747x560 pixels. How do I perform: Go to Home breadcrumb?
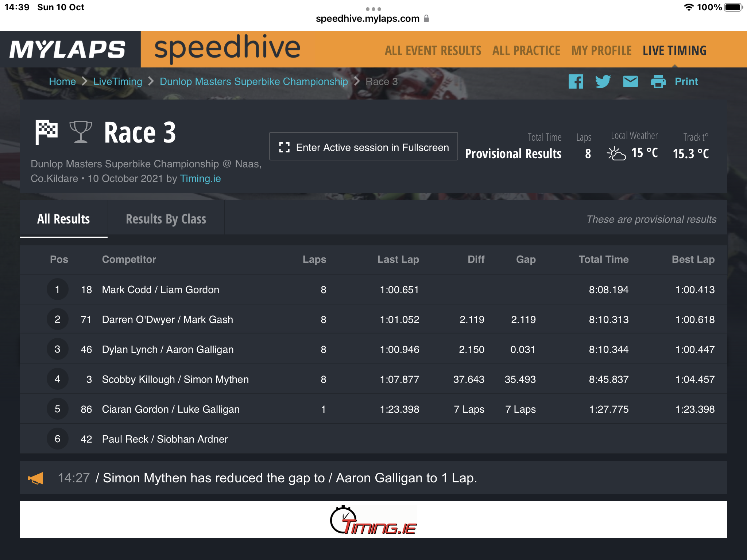pyautogui.click(x=62, y=81)
